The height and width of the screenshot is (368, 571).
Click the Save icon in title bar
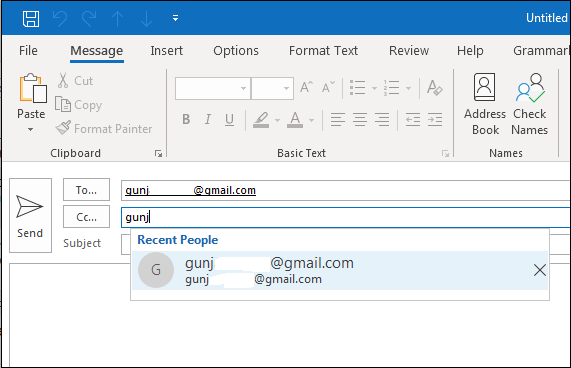pos(31,18)
